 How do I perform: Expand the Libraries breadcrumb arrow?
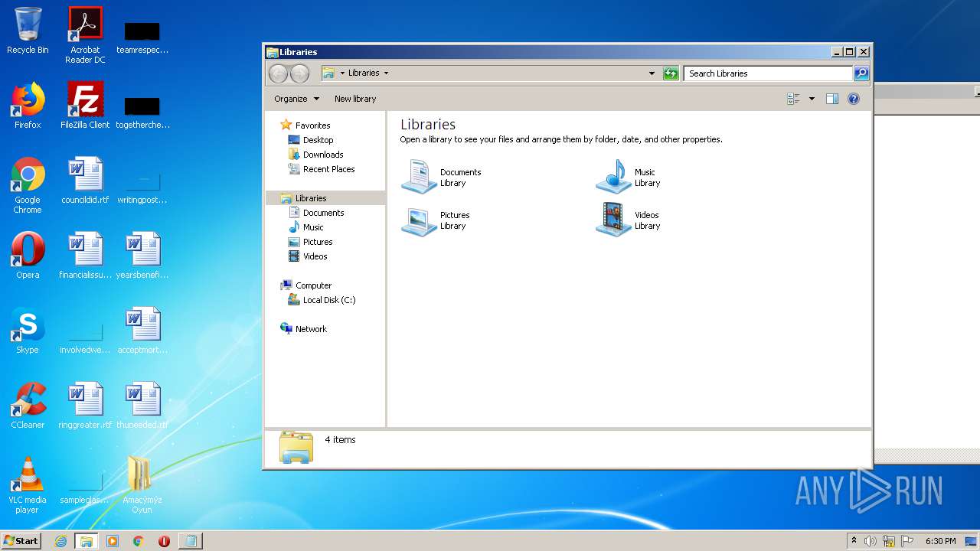pyautogui.click(x=386, y=73)
